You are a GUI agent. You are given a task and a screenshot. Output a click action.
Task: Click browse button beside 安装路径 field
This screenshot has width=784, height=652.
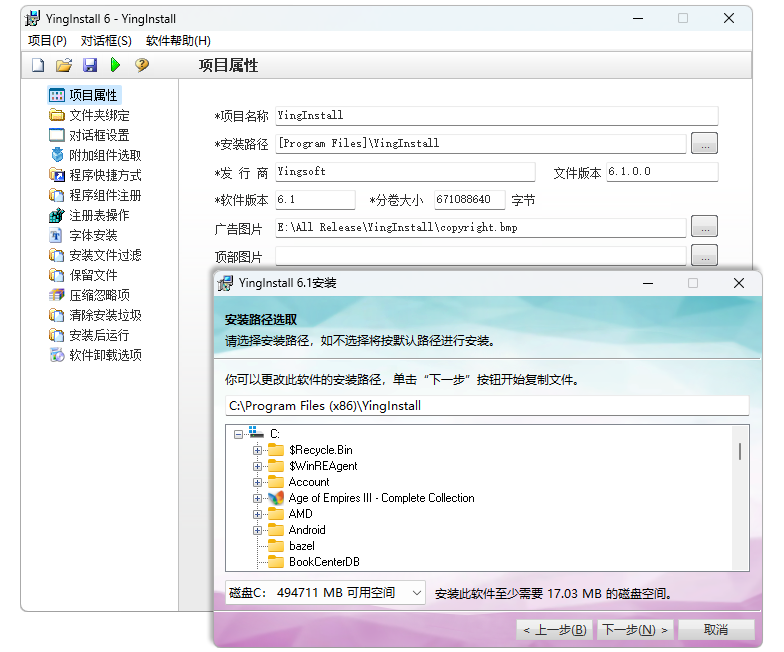pos(704,144)
